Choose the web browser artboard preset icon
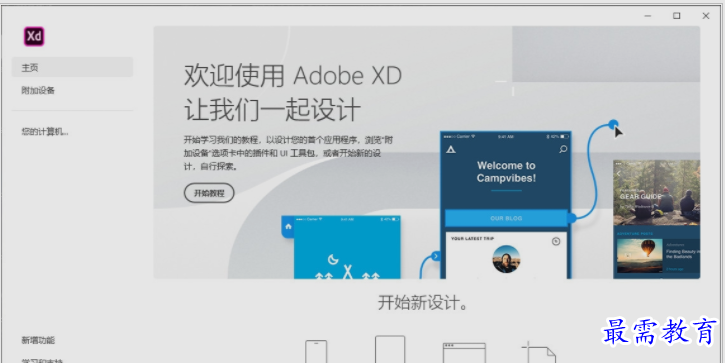This screenshot has width=725, height=363. [x=464, y=353]
